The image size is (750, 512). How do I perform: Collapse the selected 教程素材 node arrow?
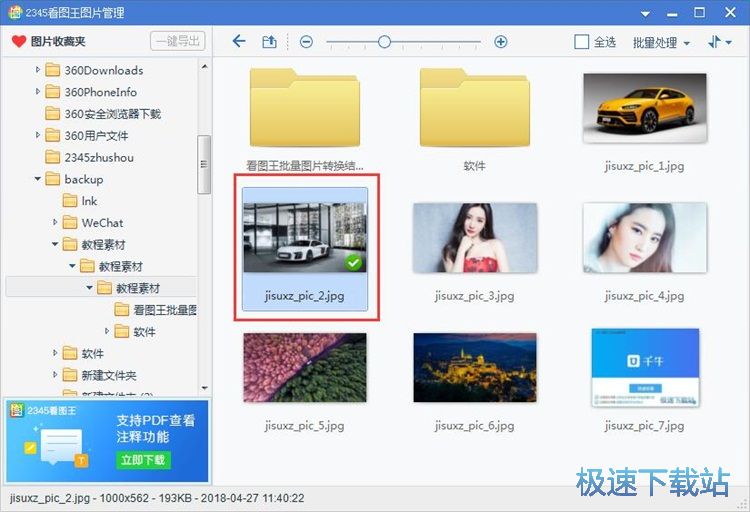(89, 288)
